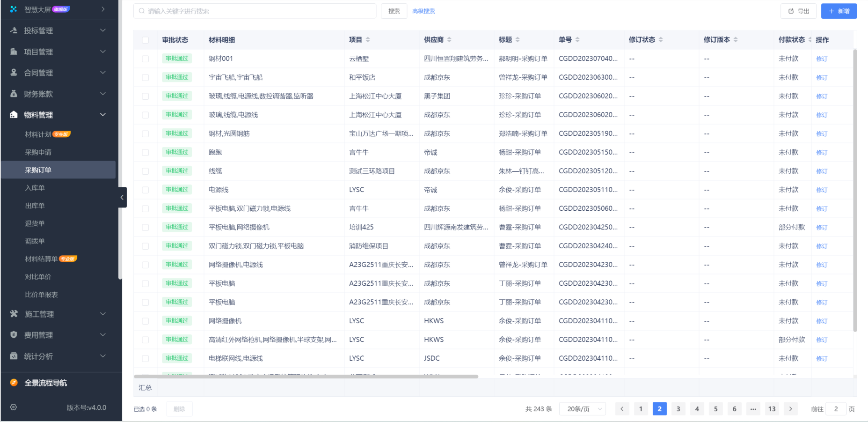Click the export icon beside 导出
Viewport: 868px width, 422px height.
[x=791, y=11]
